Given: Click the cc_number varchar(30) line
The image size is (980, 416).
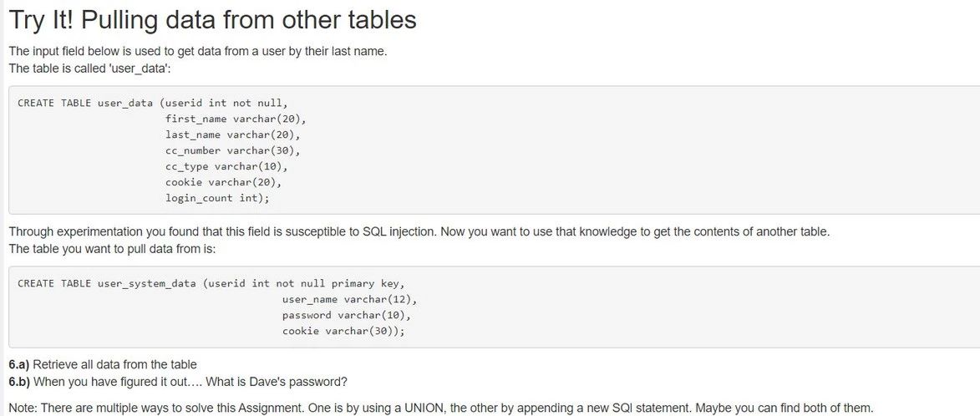Looking at the screenshot, I should pyautogui.click(x=233, y=150).
